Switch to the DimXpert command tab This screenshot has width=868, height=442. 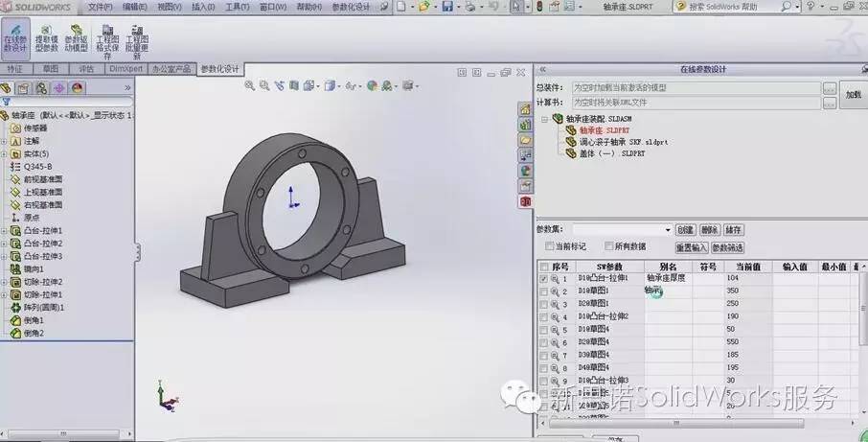tap(126, 69)
